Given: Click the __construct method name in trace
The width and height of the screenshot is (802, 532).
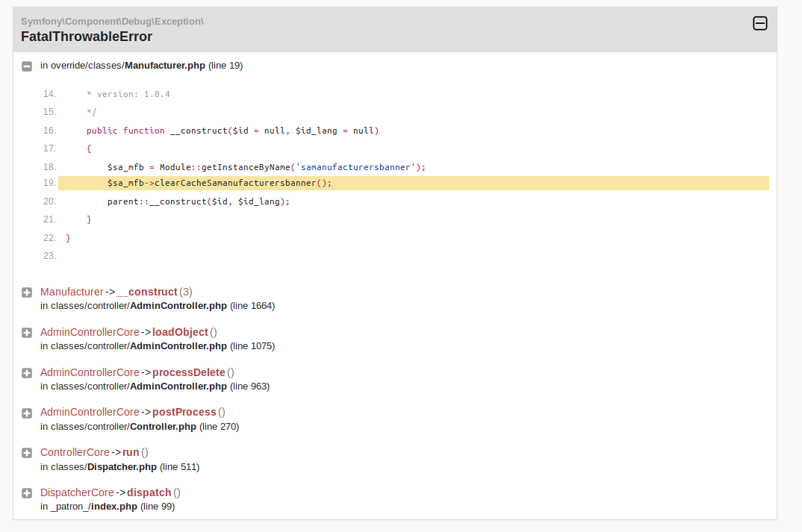Looking at the screenshot, I should pyautogui.click(x=147, y=292).
